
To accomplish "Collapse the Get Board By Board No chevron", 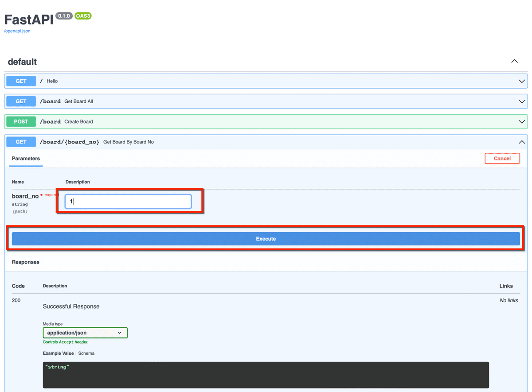I will click(522, 142).
